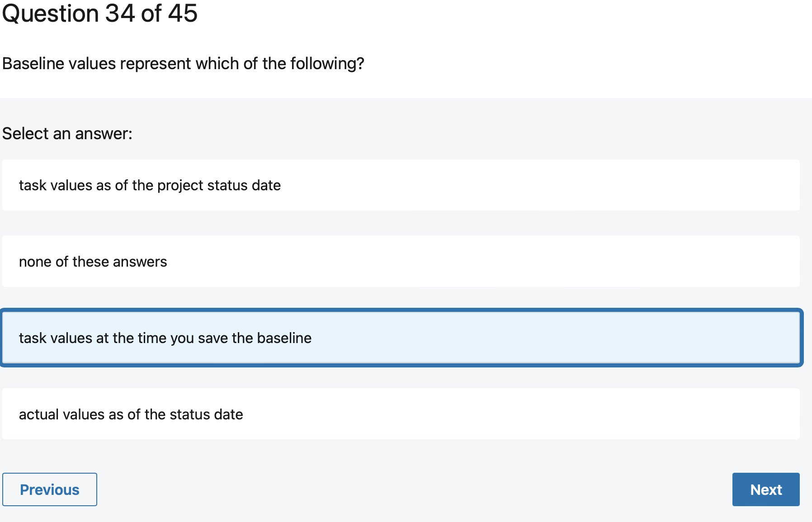
Task: Click the 'Select an answer:' label
Action: 67,134
